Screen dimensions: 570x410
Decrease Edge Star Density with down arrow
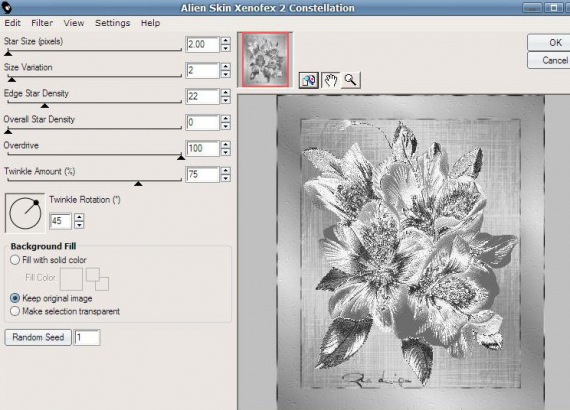pos(226,100)
